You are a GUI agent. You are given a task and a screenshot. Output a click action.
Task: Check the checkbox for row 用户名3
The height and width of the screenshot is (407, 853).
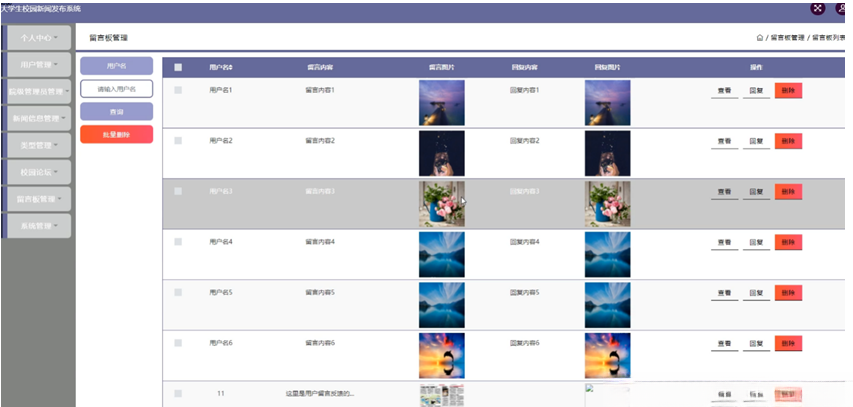point(178,192)
